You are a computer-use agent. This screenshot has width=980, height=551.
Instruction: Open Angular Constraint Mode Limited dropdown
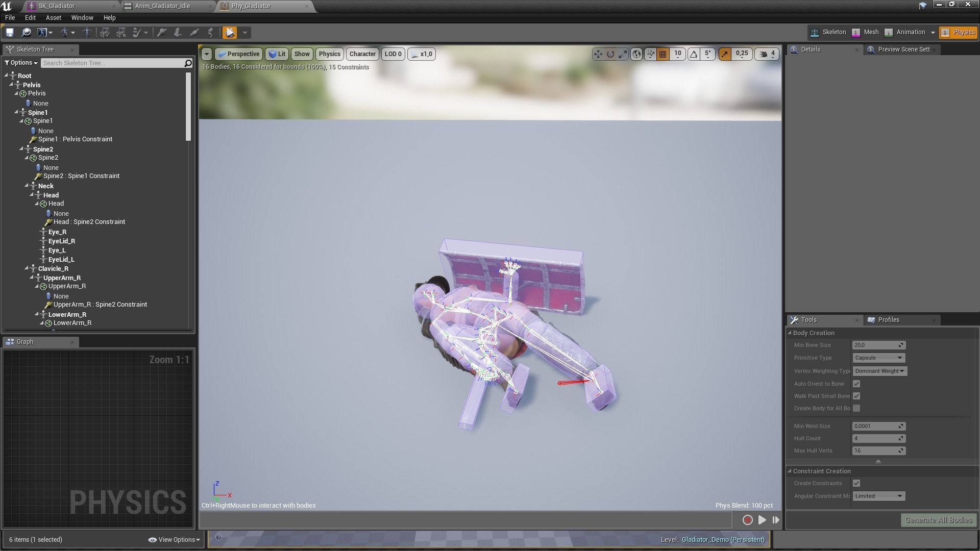tap(878, 496)
